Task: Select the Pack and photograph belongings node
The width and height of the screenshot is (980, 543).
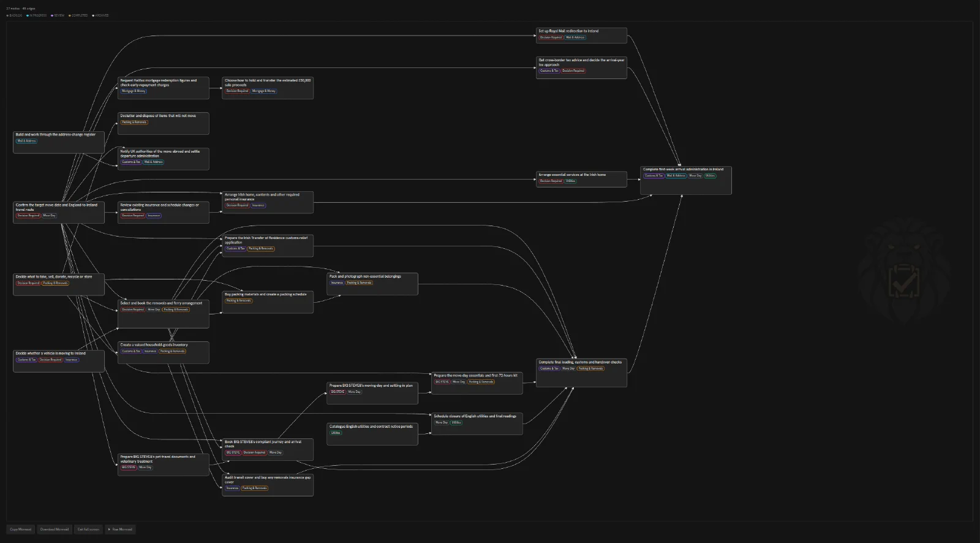Action: coord(372,284)
